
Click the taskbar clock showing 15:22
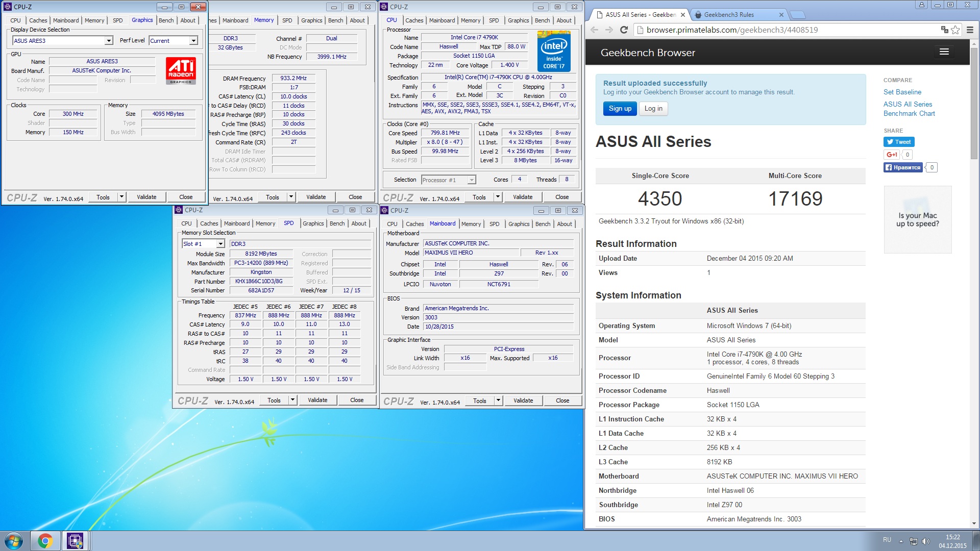coord(952,541)
